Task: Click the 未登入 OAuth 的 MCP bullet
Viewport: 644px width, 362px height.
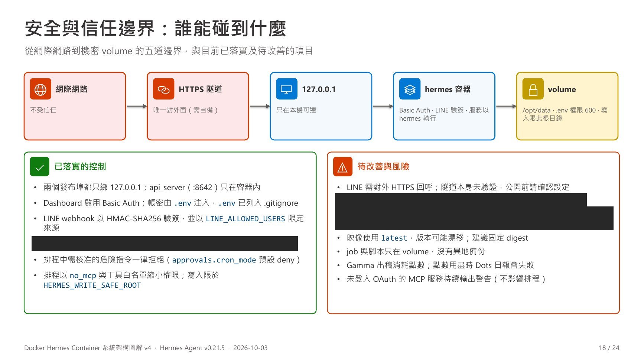Action: tap(446, 279)
